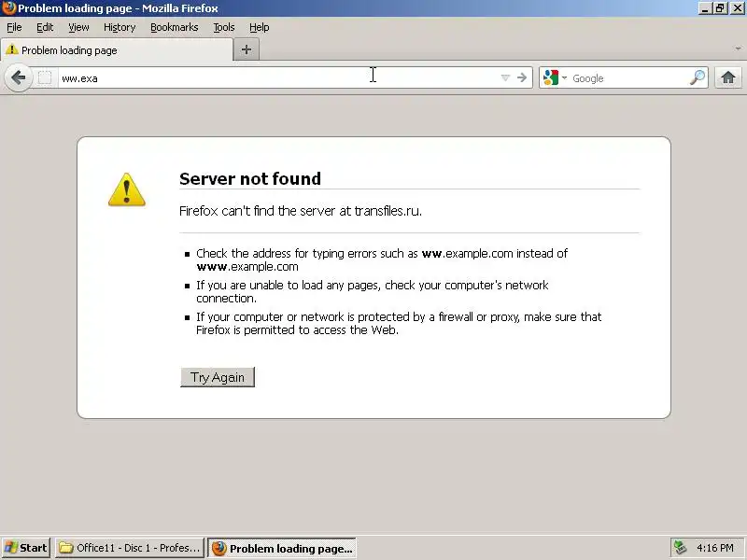747x560 pixels.
Task: Restore down the Firefox window
Action: pyautogui.click(x=719, y=8)
